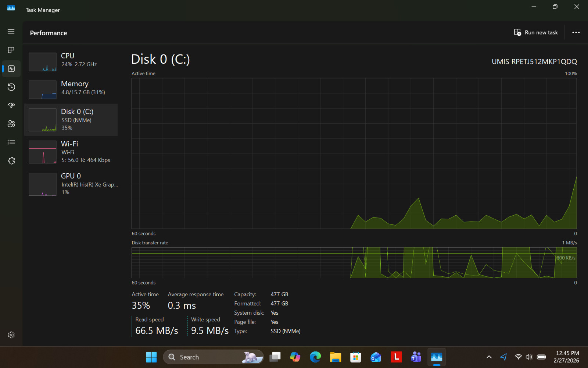Screen dimensions: 588x368
Task: Open the Services page icon
Action: (11, 161)
